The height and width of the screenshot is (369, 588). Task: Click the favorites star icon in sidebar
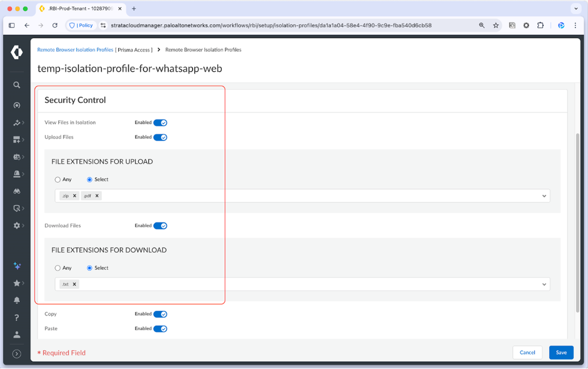[16, 283]
